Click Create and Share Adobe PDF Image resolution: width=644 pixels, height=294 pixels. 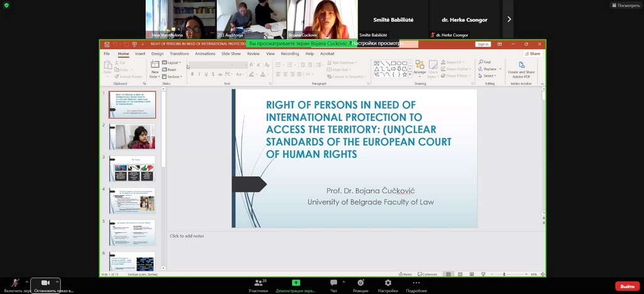pyautogui.click(x=521, y=69)
